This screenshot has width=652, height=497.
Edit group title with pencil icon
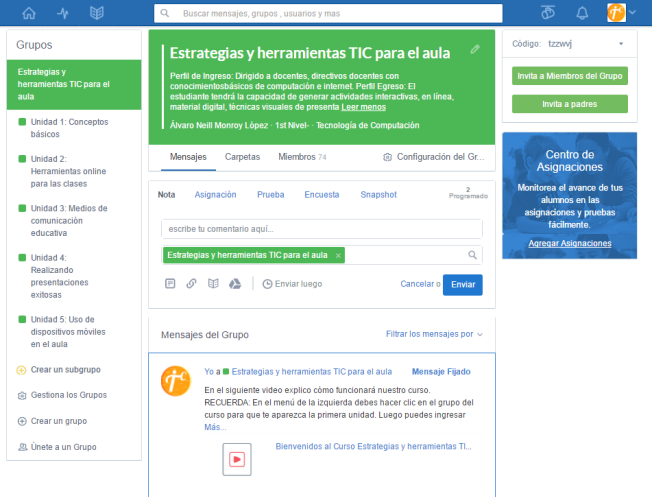point(475,49)
